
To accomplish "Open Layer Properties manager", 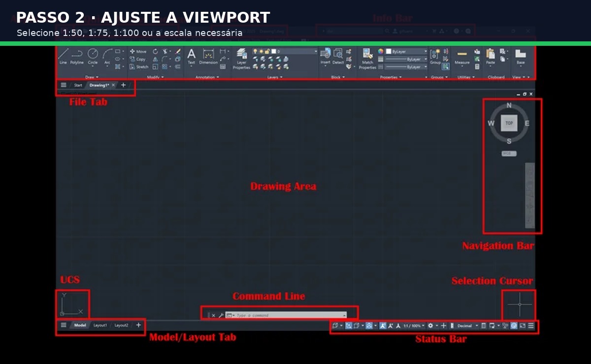I will click(x=241, y=59).
